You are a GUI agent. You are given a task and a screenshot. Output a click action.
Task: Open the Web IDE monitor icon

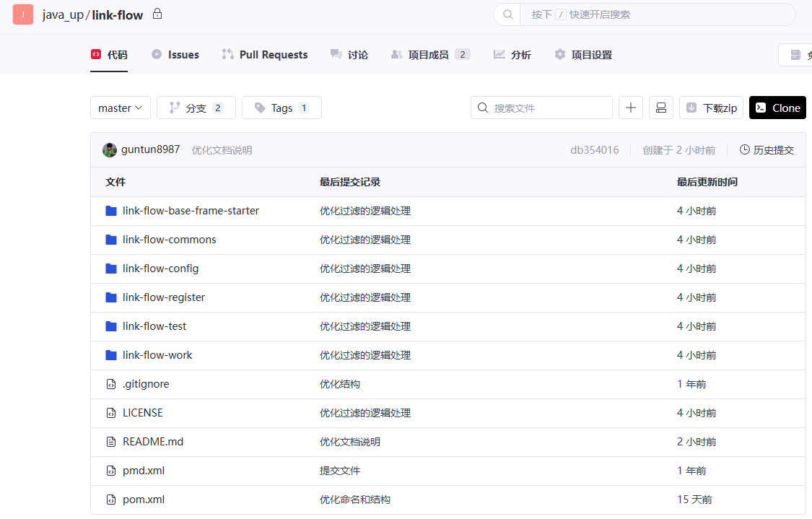pyautogui.click(x=660, y=108)
